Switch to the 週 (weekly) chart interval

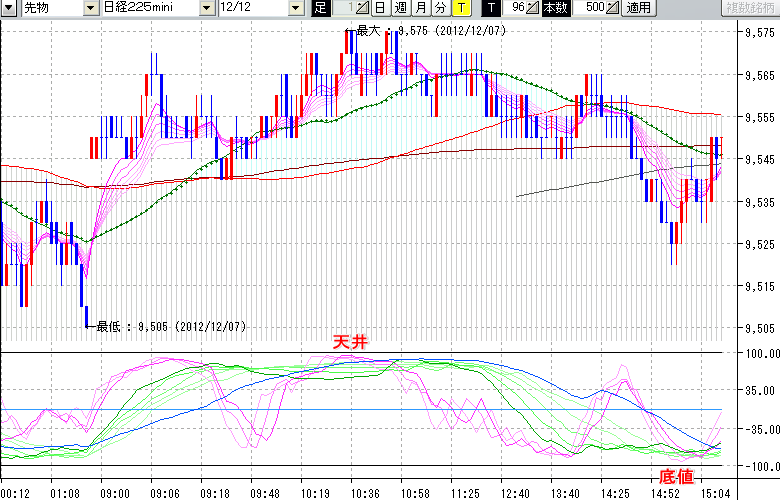399,8
